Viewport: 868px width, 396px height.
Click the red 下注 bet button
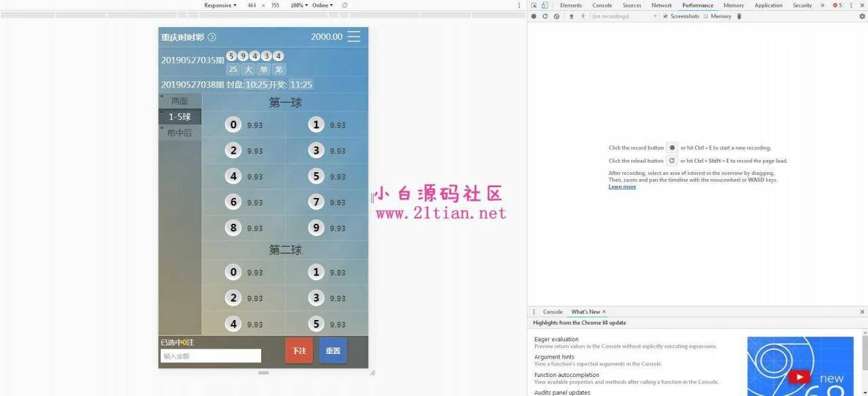coord(299,351)
